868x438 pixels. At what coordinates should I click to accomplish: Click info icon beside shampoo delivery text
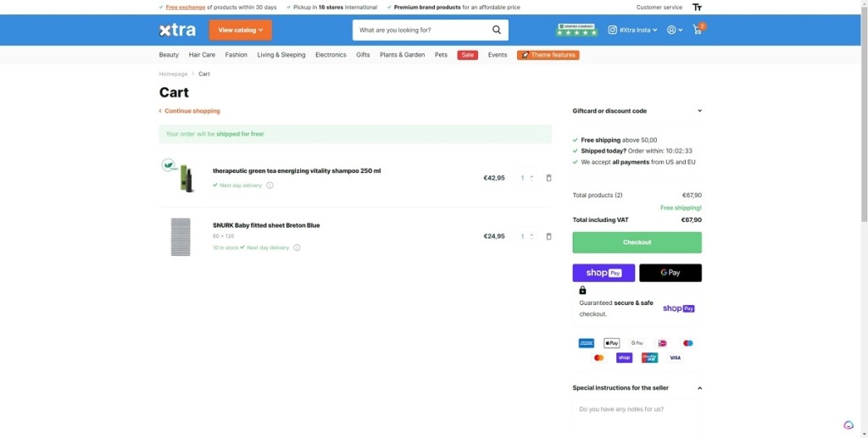[x=270, y=185]
